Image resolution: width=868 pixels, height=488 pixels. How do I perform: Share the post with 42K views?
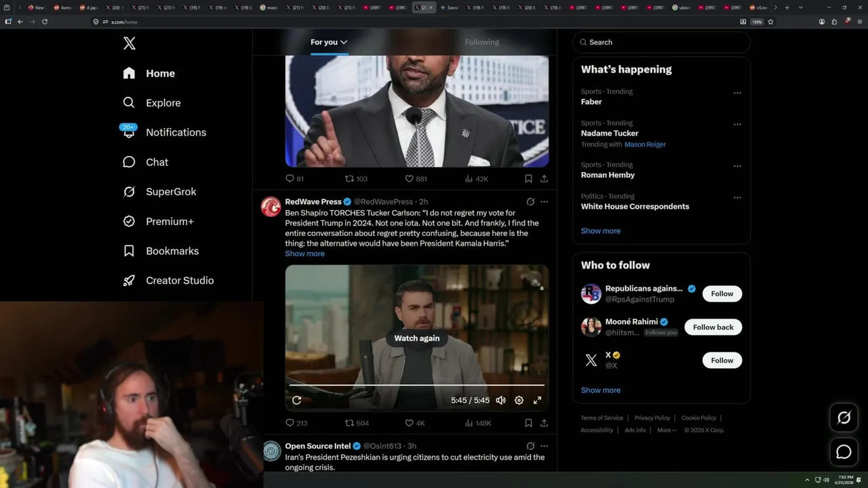544,179
